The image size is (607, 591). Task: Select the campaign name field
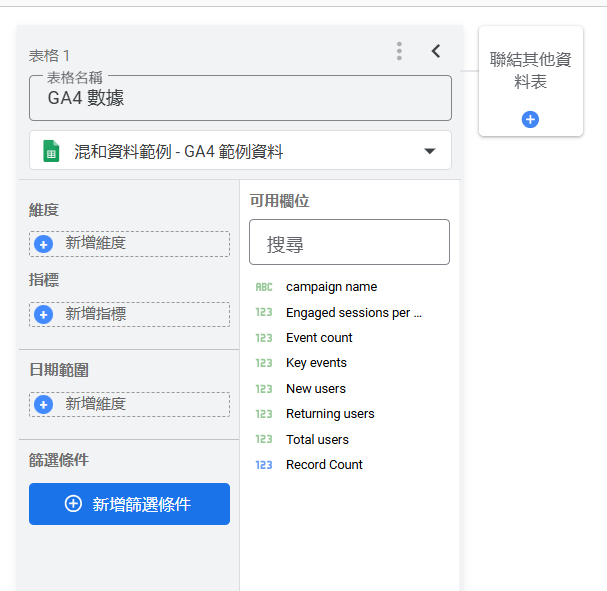(x=331, y=287)
